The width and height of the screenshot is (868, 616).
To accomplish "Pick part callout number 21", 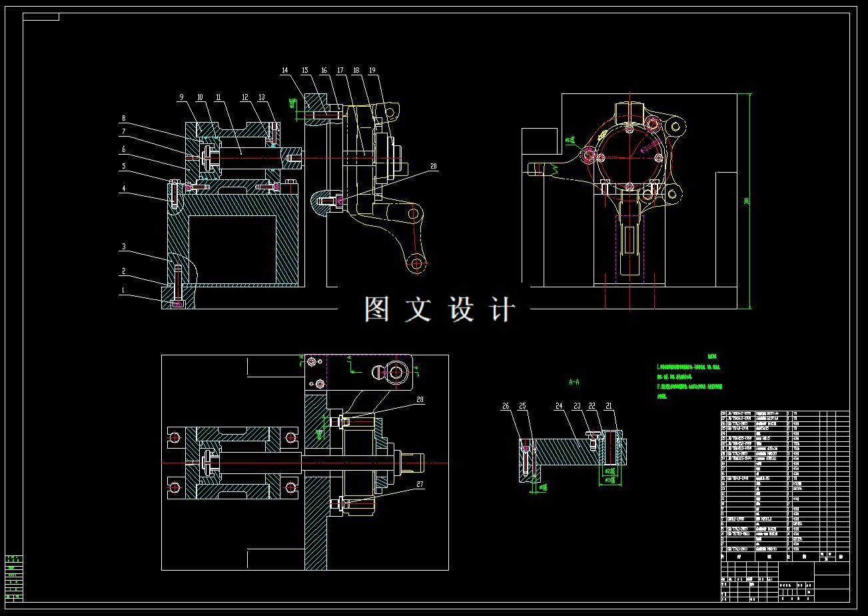I will (608, 406).
